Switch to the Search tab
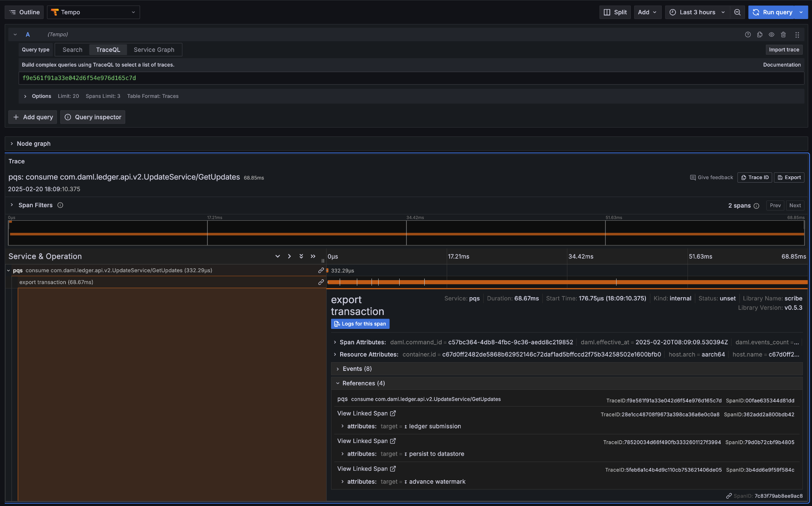Viewport: 812px width, 506px height. (72, 50)
